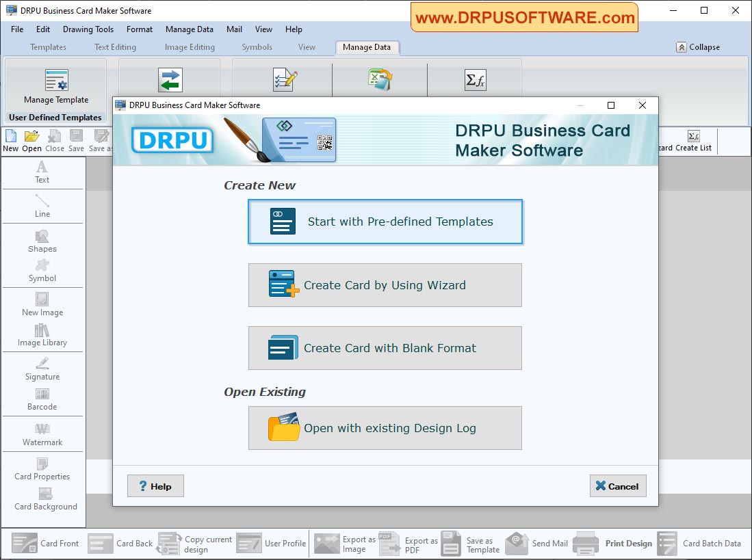Apply a Watermark
This screenshot has width=752, height=560.
(x=42, y=435)
